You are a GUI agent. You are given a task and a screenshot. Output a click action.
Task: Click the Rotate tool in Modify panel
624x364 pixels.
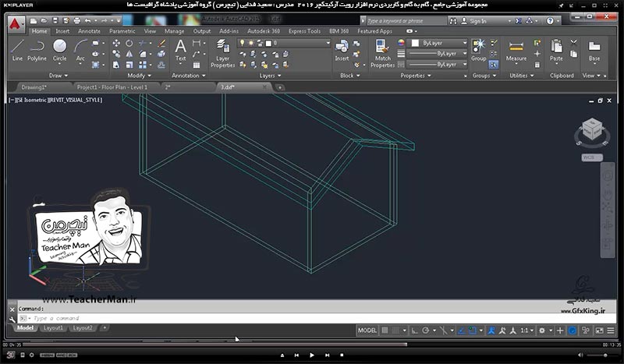(x=129, y=43)
